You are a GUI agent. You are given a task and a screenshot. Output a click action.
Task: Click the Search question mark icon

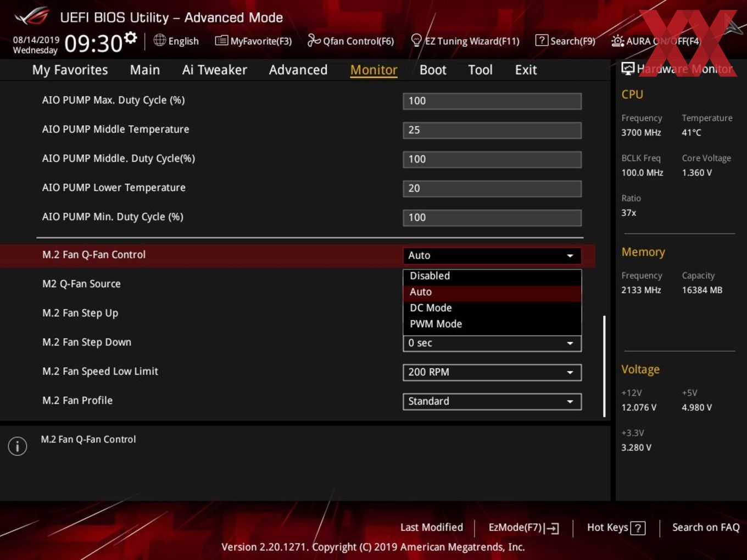[x=541, y=40]
